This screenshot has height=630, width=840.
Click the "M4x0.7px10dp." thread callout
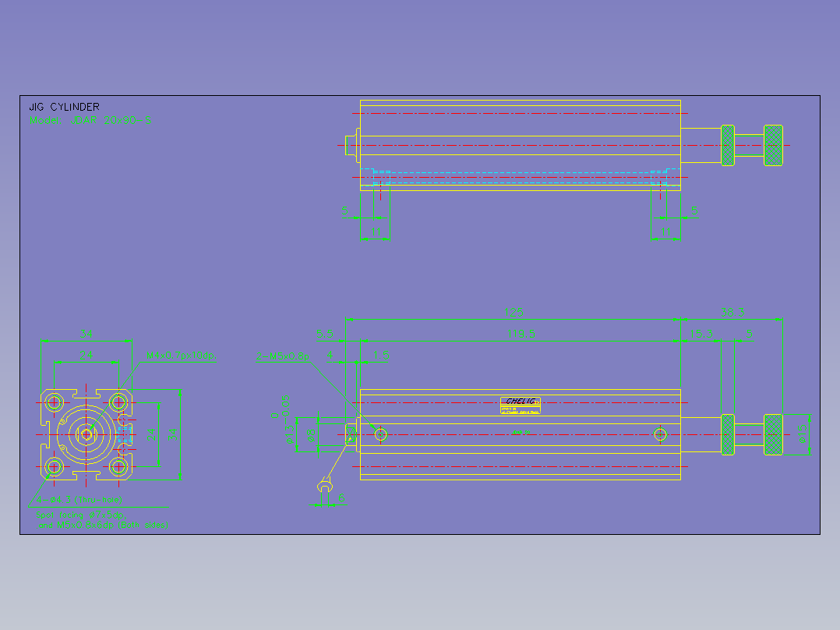tap(181, 356)
